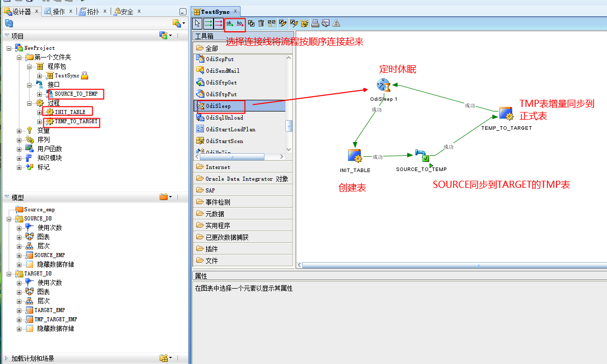Switch to the 设计器 tab
This screenshot has height=364, width=607.
pyautogui.click(x=18, y=12)
